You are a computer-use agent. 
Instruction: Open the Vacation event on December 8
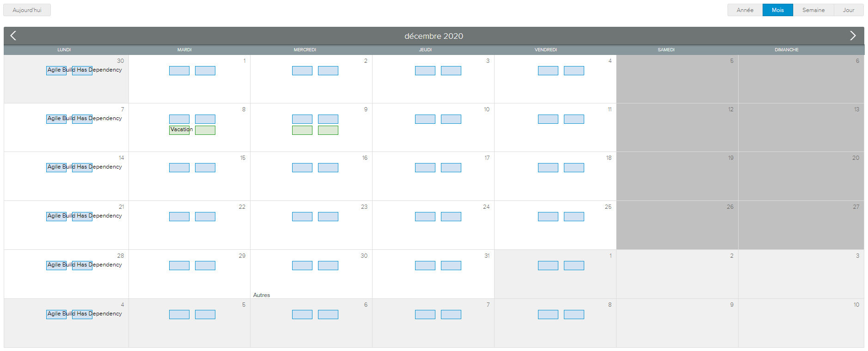(x=179, y=130)
